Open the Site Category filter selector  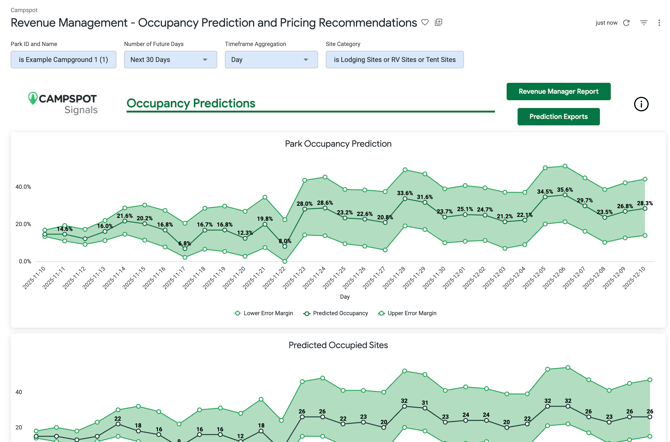point(394,60)
